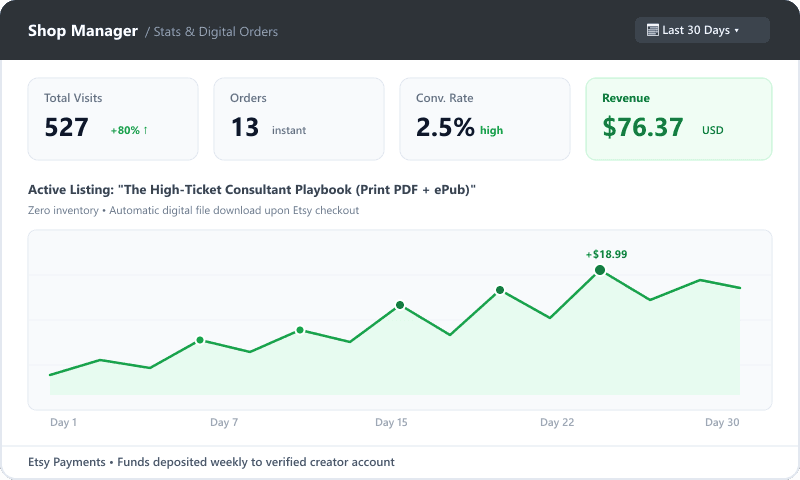Select the Conv. Rate stat card
800x480 pixels.
pos(485,119)
